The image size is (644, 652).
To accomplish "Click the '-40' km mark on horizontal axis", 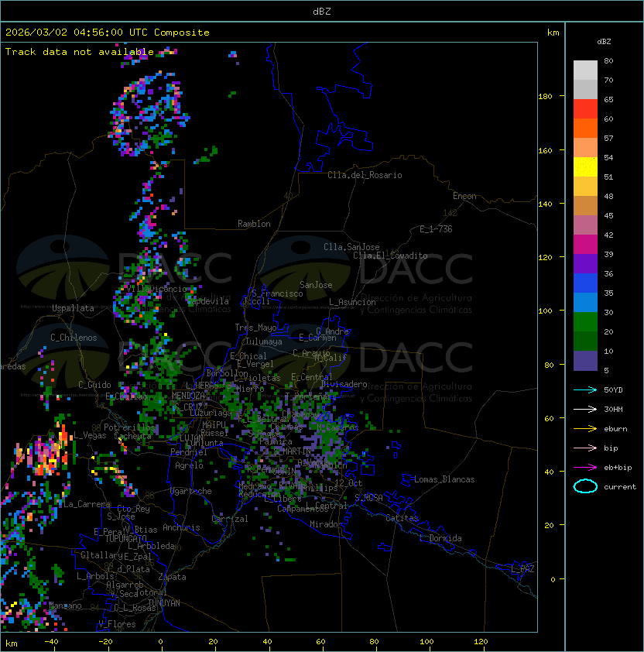I will point(51,642).
